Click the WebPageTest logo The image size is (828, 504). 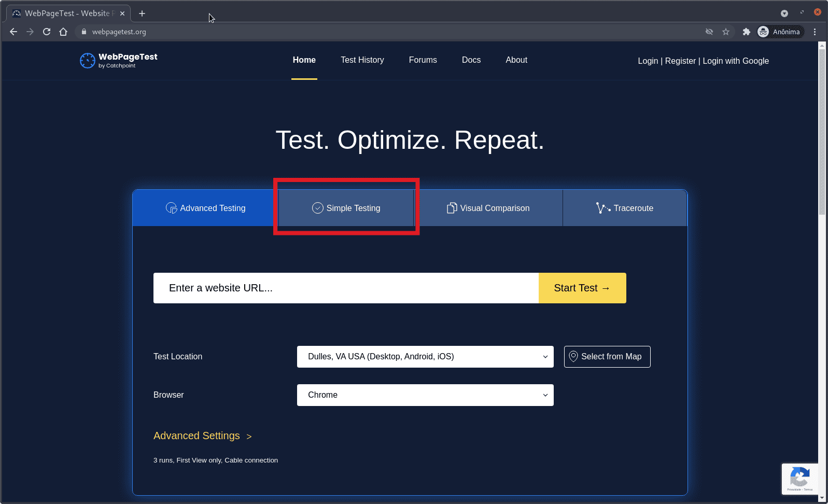pos(119,61)
